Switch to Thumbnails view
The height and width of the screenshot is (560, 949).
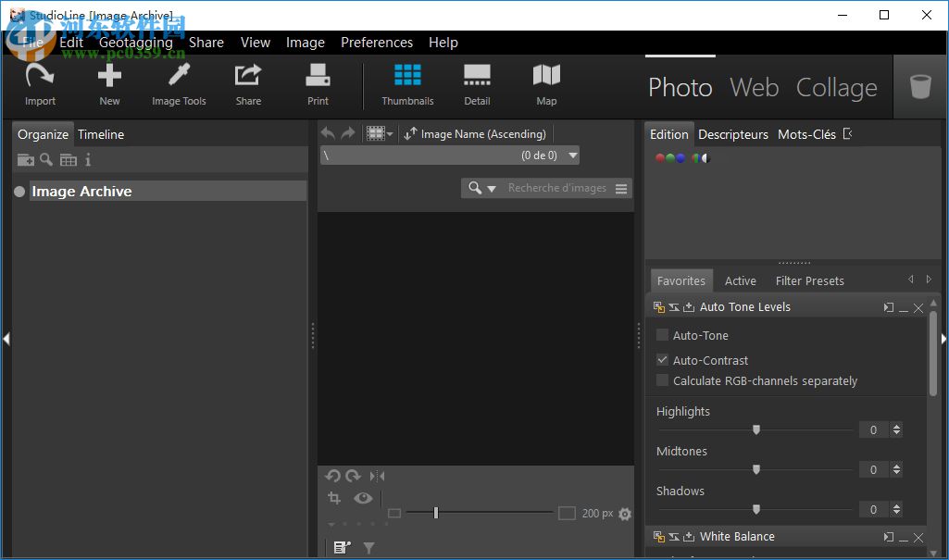[x=407, y=84]
